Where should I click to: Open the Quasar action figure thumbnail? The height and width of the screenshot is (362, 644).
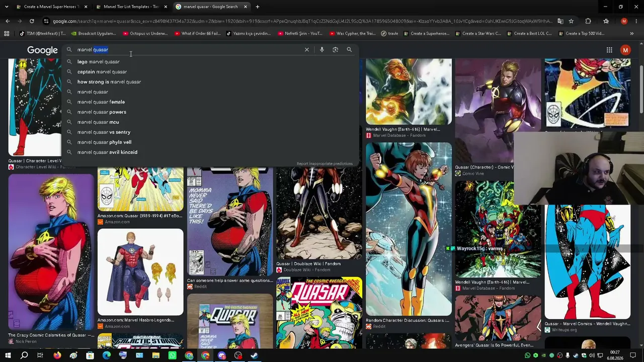(140, 272)
